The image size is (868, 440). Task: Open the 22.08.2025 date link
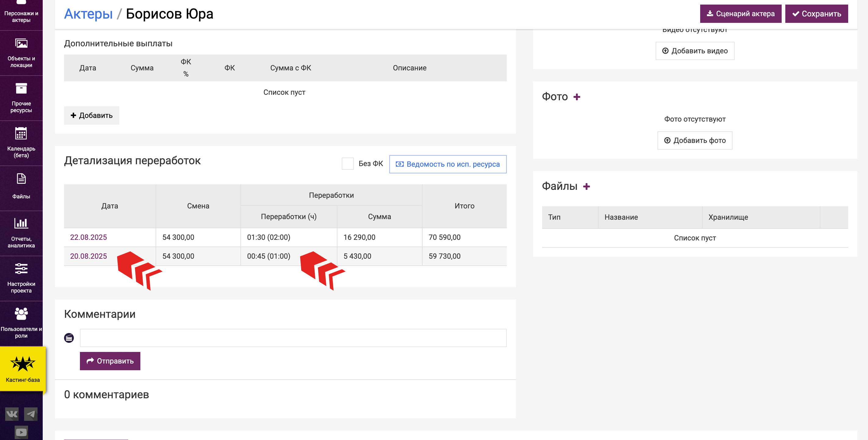click(88, 237)
